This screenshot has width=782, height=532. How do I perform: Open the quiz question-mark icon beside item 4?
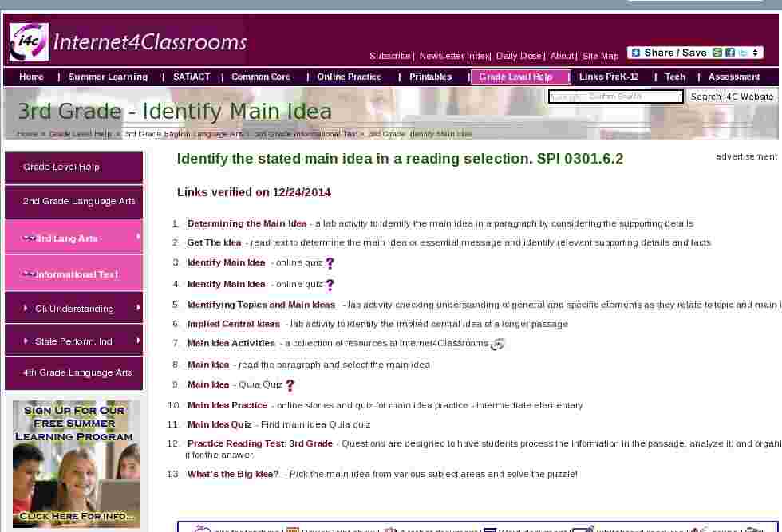pos(330,285)
